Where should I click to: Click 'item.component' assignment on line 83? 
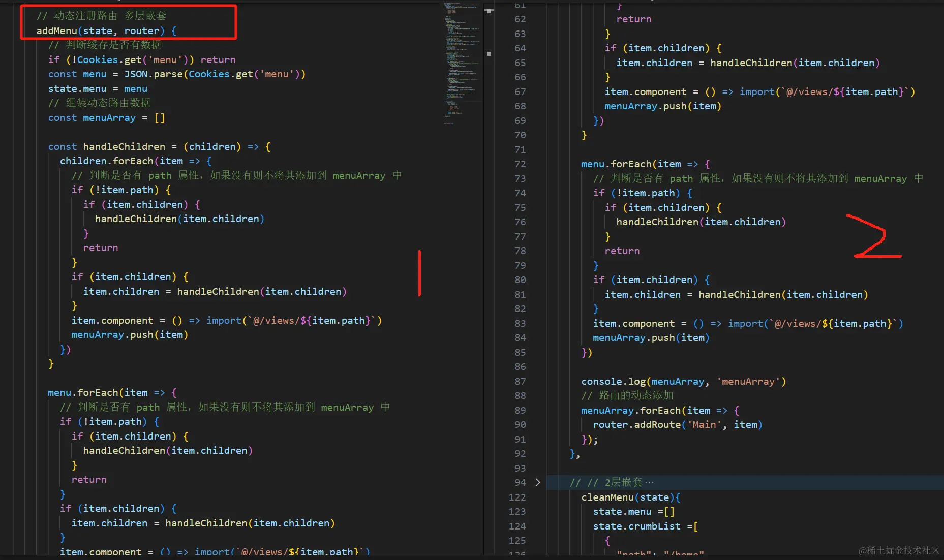[x=748, y=324]
